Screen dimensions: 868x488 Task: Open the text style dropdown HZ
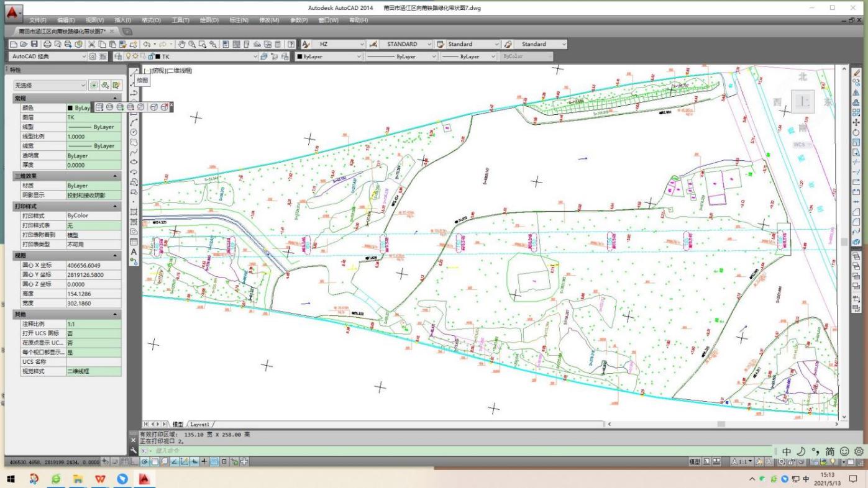coord(339,44)
